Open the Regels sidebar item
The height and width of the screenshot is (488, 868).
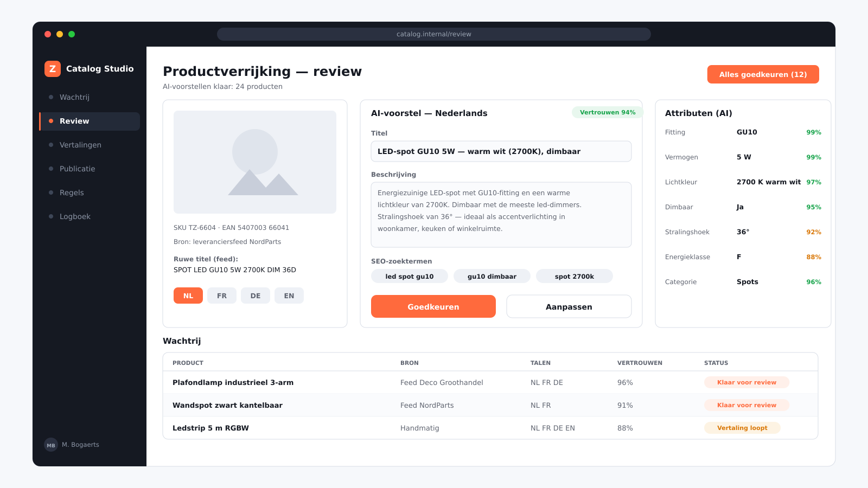point(90,192)
